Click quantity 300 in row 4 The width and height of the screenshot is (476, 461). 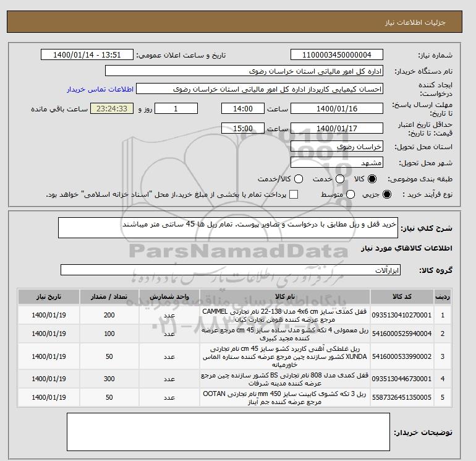pos(109,379)
